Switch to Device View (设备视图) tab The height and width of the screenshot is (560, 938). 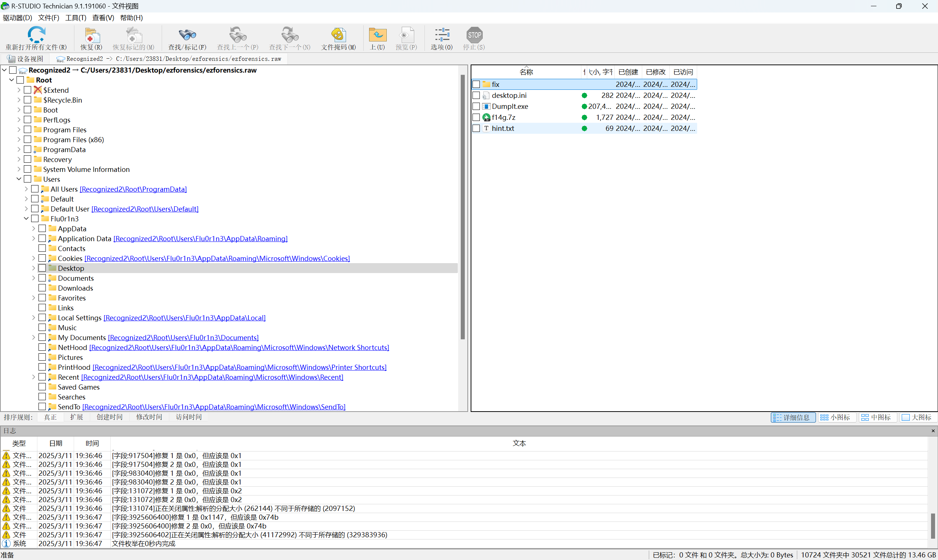pyautogui.click(x=26, y=59)
